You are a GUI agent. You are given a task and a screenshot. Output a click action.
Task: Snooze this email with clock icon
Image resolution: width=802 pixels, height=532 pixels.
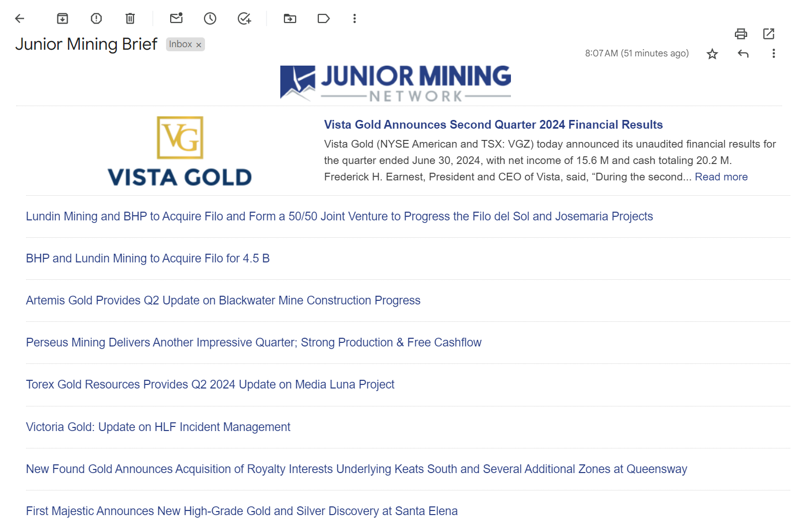210,18
